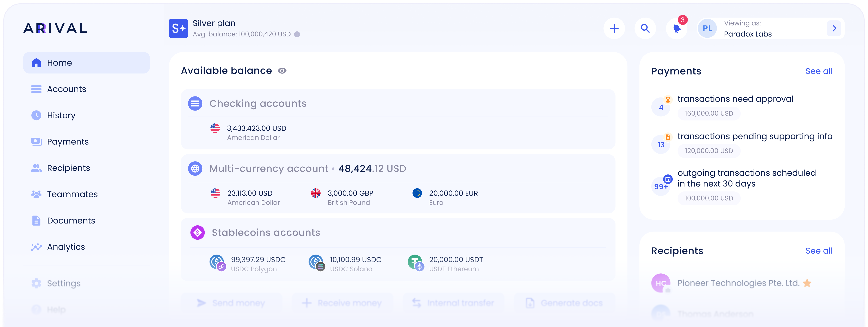Open notifications bell with 3 badge
This screenshot has width=868, height=327.
pos(677,28)
